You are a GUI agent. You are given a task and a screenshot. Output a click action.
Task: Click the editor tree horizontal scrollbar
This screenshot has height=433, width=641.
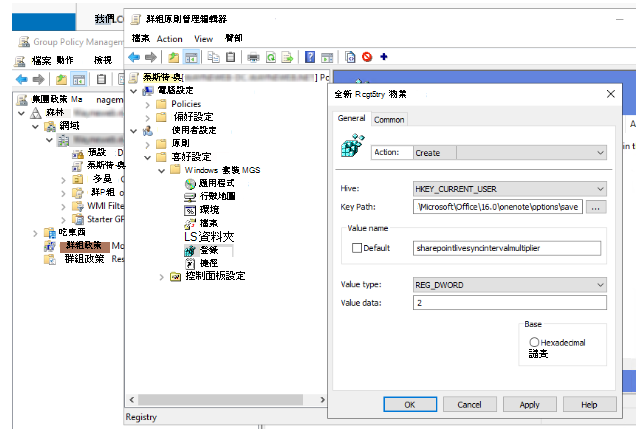pos(220,399)
